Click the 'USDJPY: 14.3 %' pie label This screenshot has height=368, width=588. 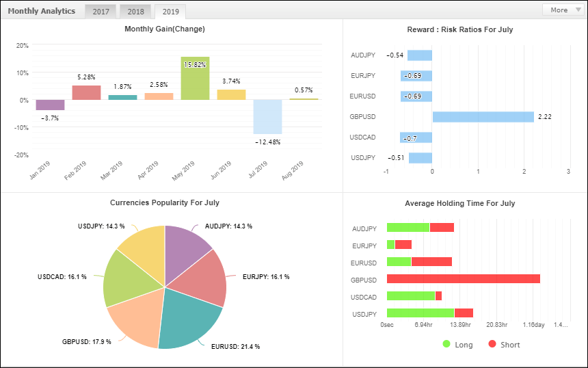pos(101,226)
